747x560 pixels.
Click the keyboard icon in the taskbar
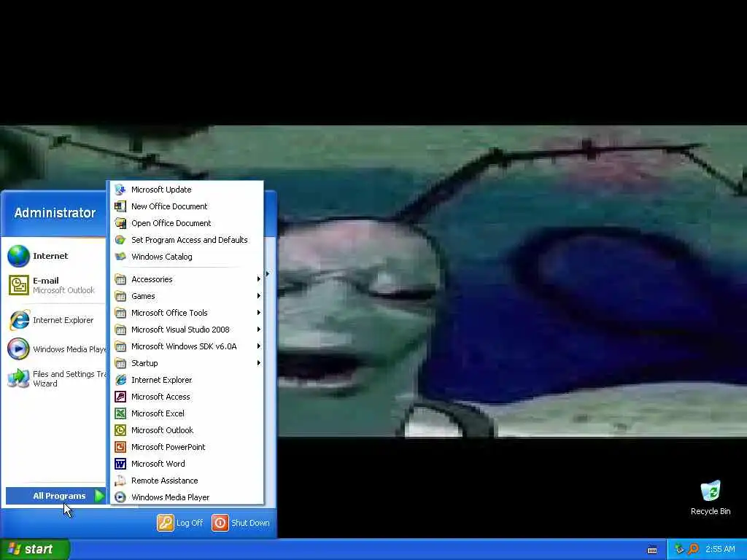(652, 550)
